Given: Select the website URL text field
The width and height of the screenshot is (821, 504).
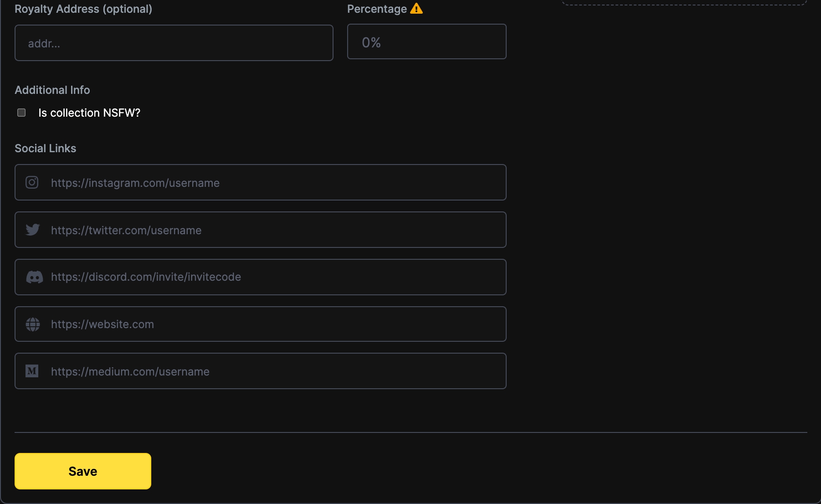Looking at the screenshot, I should pos(273,324).
